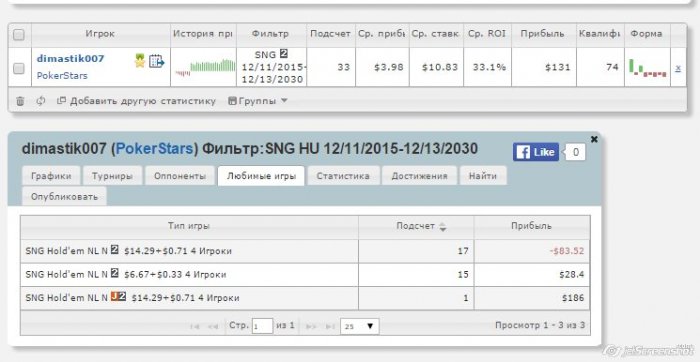Screen dimensions: 700x362
Task: Click the Facebook Like button
Action: click(x=536, y=152)
